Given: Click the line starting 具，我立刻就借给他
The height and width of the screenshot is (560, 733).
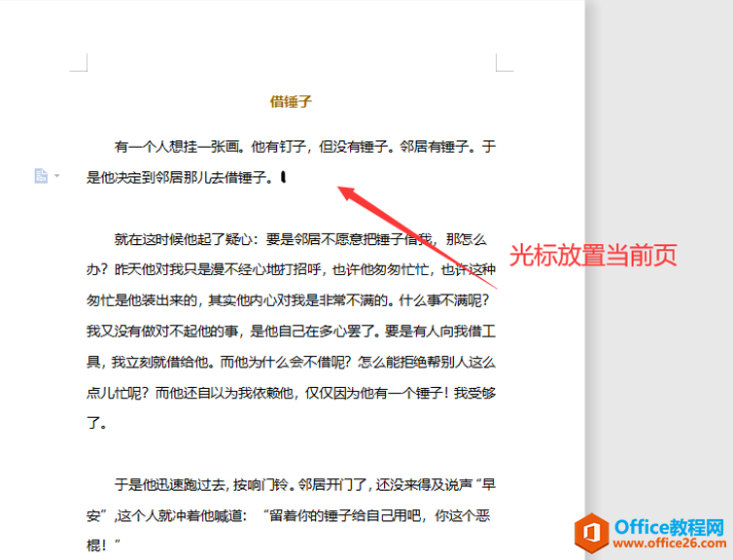Looking at the screenshot, I should pos(291,362).
